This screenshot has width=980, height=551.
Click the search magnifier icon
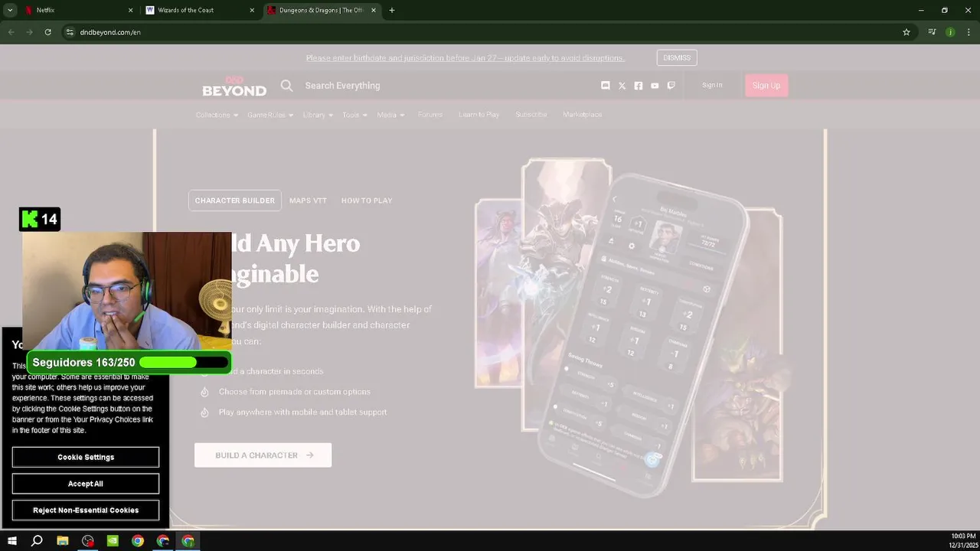pos(286,86)
